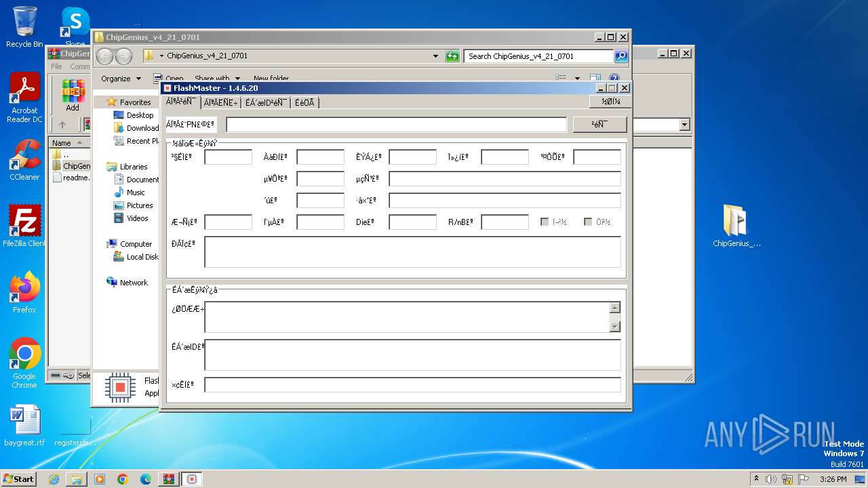Open Windows Media Player taskbar icon

(100, 479)
